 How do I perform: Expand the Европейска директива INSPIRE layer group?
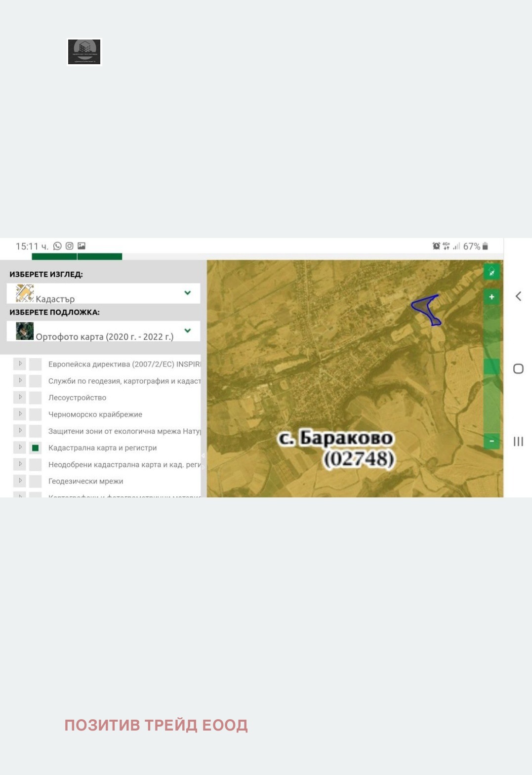coord(20,364)
